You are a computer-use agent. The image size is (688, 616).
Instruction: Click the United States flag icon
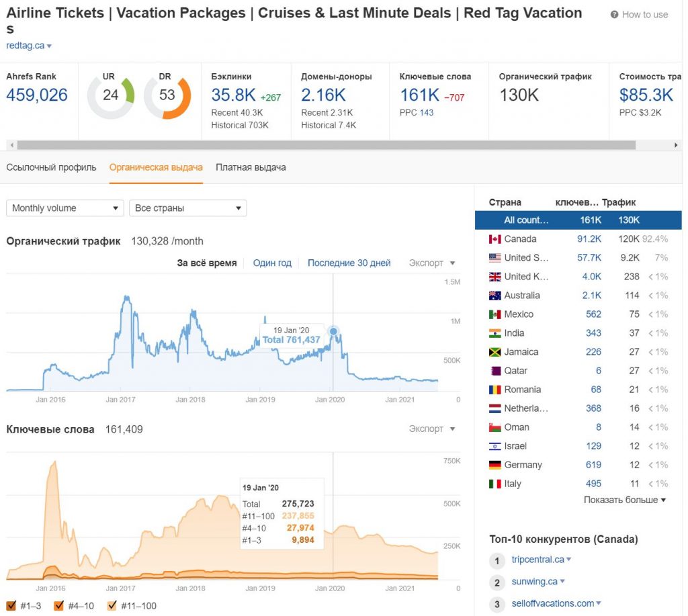pos(495,258)
